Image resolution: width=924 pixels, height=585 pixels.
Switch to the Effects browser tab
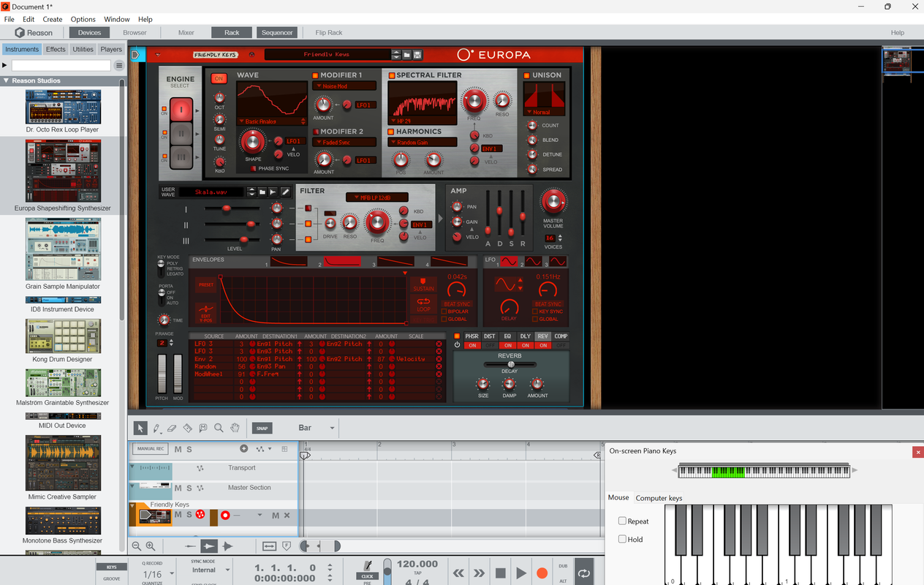[56, 49]
